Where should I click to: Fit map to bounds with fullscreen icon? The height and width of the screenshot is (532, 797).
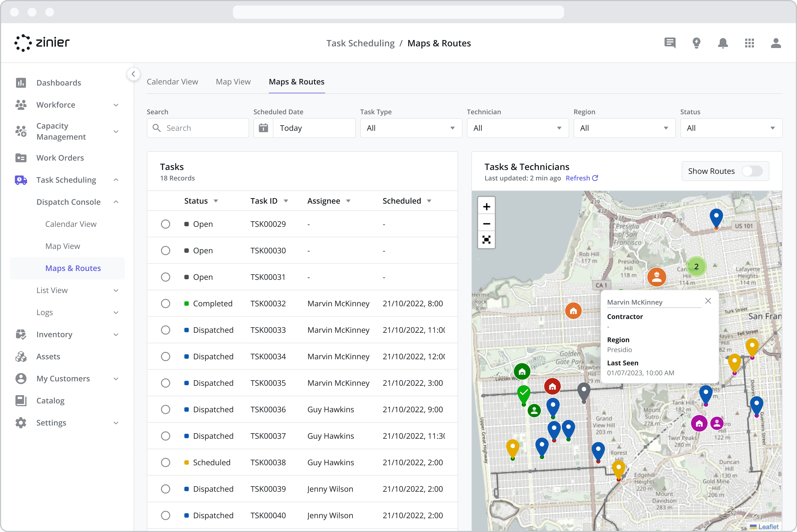(486, 240)
